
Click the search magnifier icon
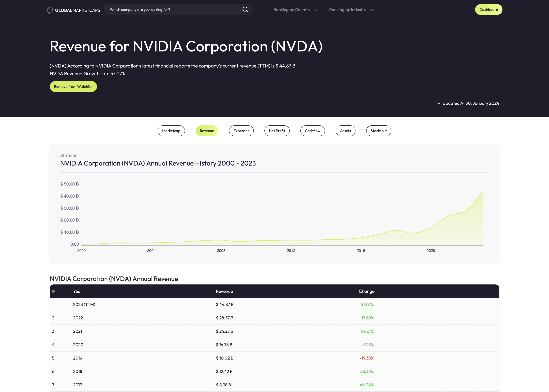point(245,9)
